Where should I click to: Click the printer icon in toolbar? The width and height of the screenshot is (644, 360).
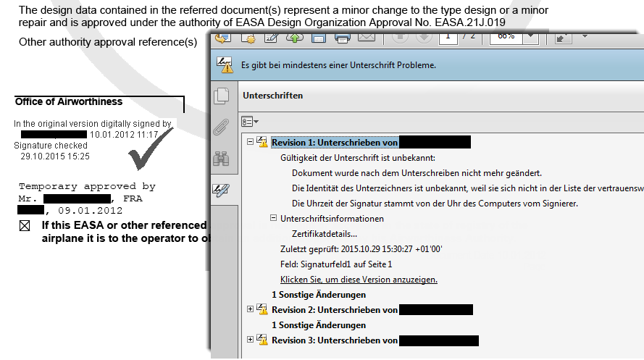pos(343,38)
